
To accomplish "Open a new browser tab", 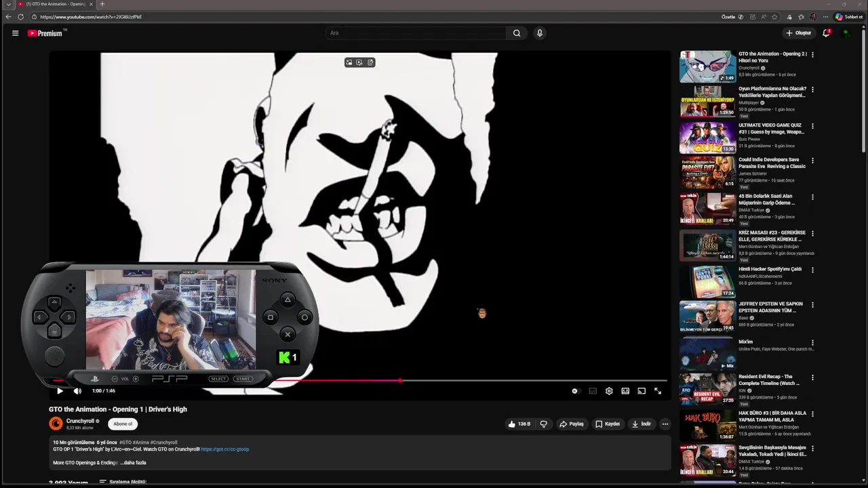I will [x=102, y=4].
